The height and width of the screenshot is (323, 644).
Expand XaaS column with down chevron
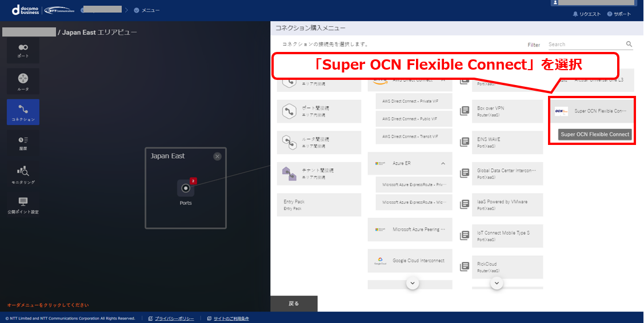[497, 283]
